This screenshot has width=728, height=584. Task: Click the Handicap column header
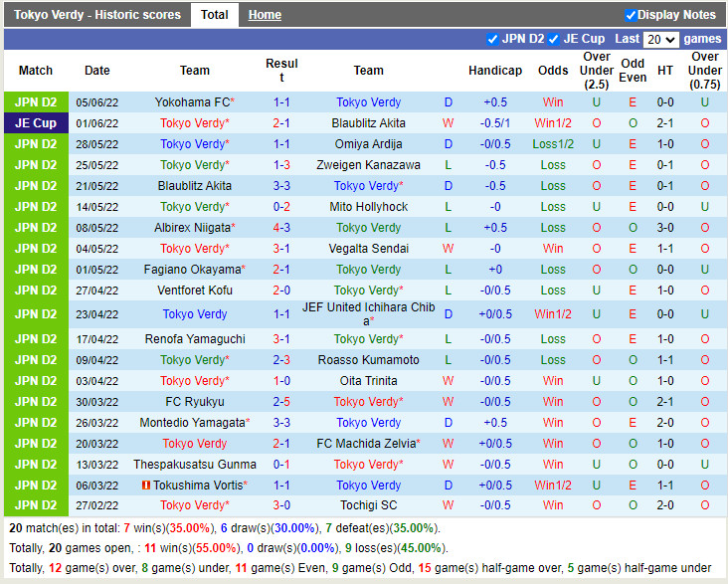pyautogui.click(x=494, y=71)
